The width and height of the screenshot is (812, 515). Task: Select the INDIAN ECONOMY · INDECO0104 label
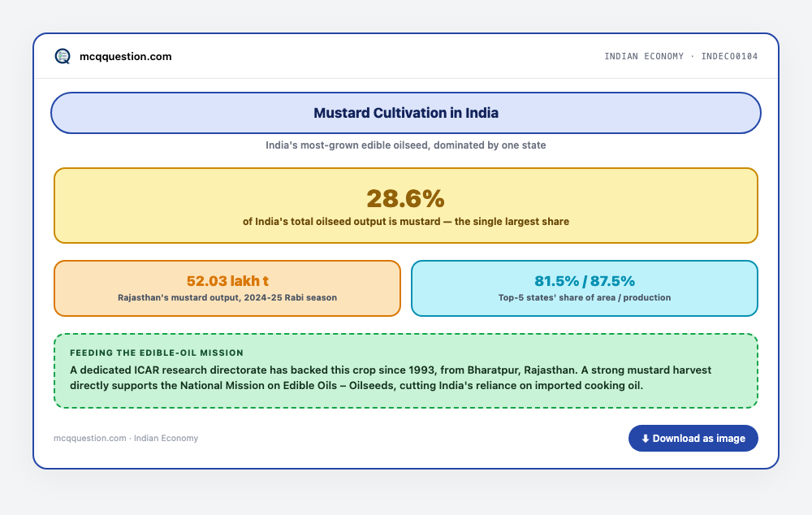[x=681, y=56]
